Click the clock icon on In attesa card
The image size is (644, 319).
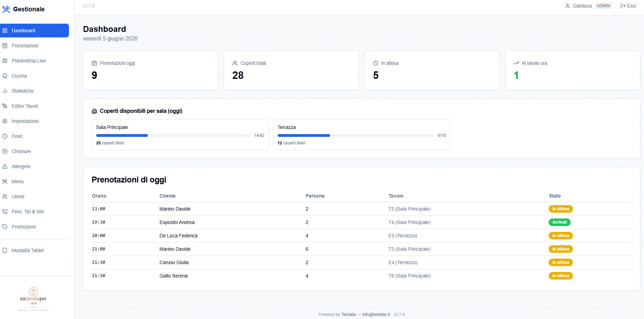pyautogui.click(x=376, y=63)
